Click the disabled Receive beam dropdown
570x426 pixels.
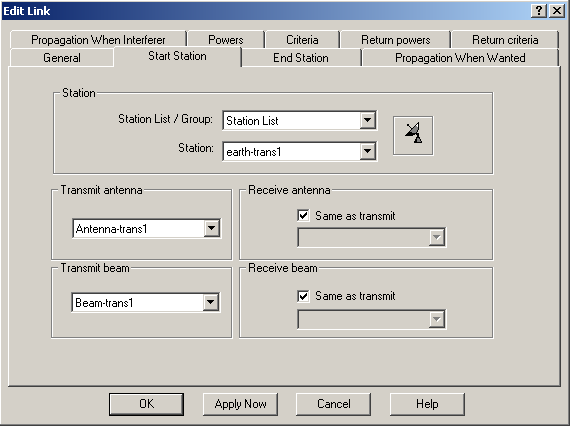coord(372,320)
